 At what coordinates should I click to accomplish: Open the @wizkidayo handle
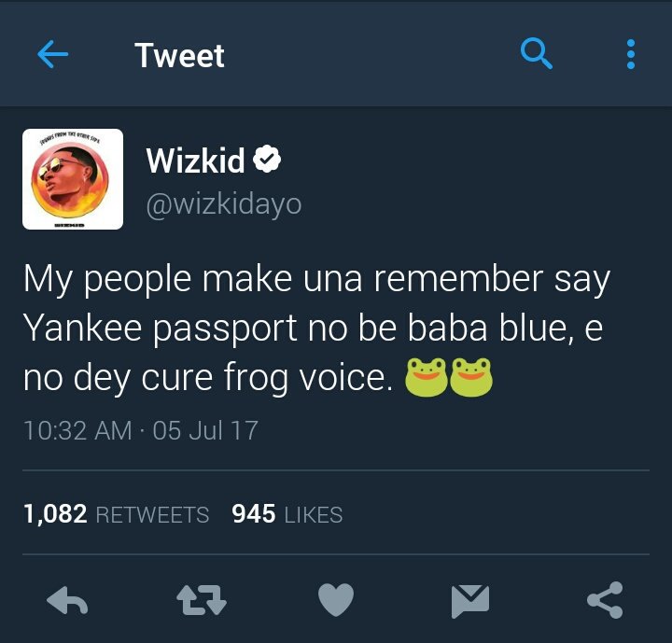tap(224, 204)
